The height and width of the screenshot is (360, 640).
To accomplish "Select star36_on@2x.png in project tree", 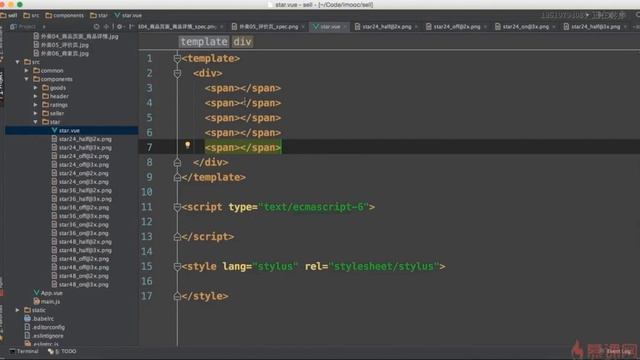I will (x=84, y=224).
